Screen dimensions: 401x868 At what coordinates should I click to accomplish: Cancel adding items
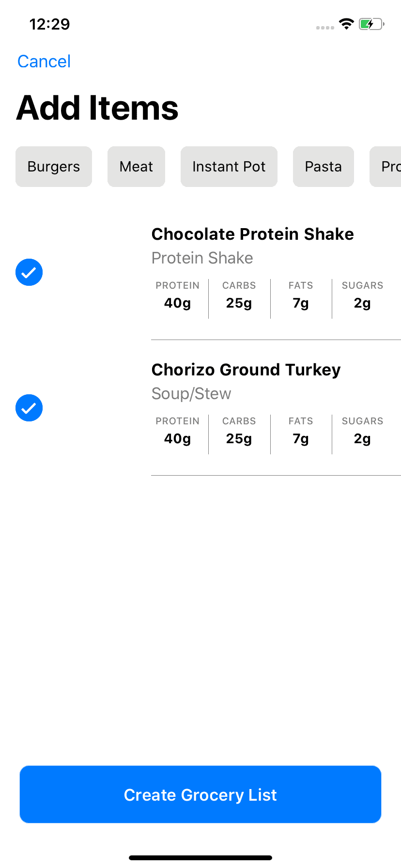coord(44,62)
